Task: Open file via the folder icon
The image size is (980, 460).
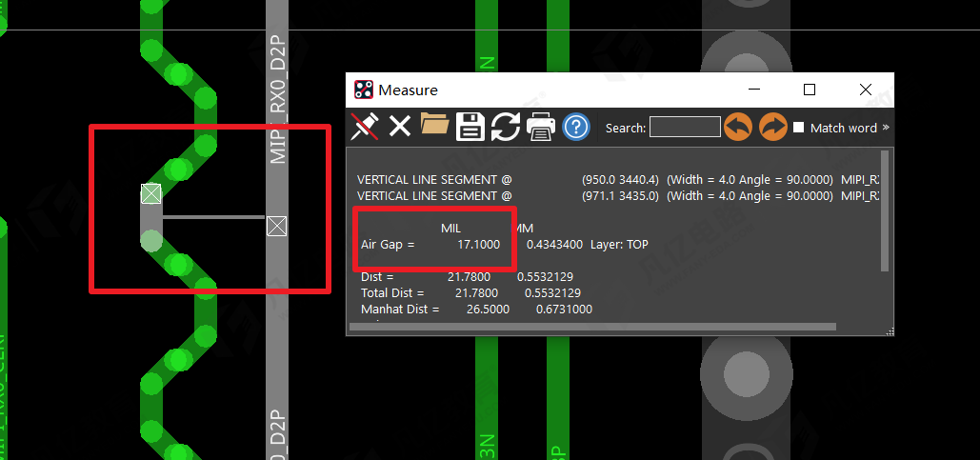Action: (x=435, y=125)
